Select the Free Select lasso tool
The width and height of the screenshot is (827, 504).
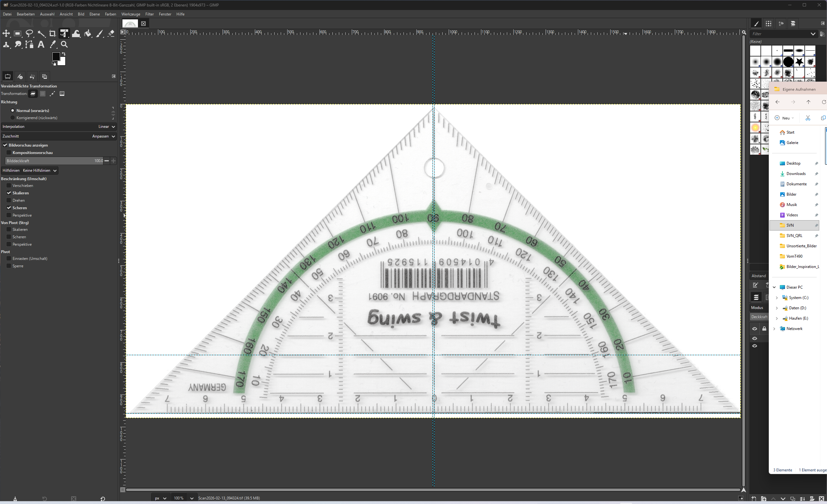tap(29, 33)
